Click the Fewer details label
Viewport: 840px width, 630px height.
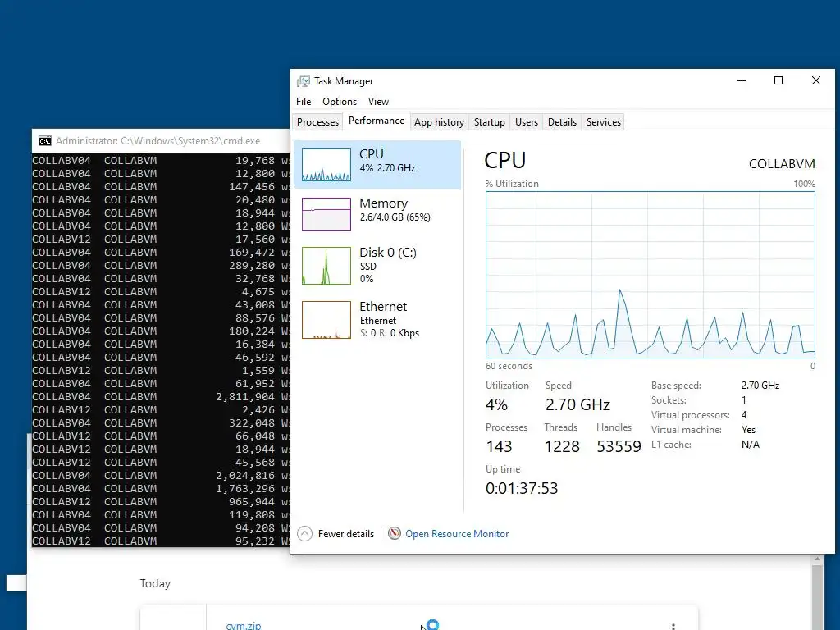tap(345, 533)
